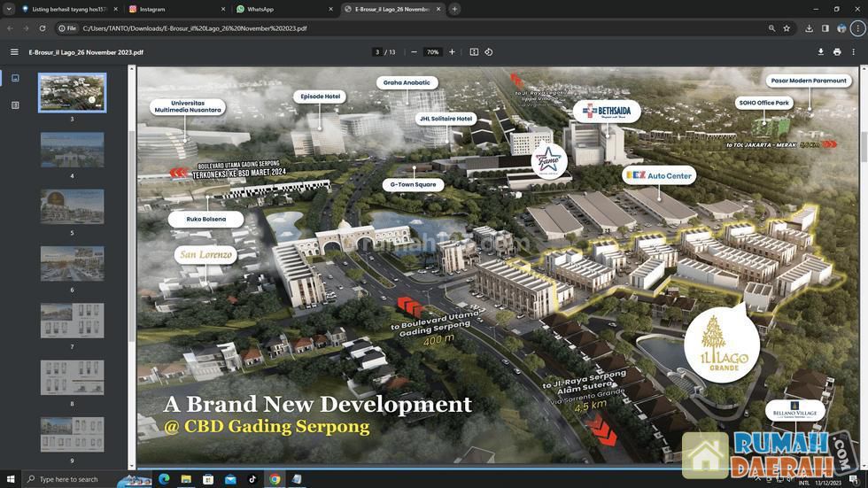Click the zoom in plus button
This screenshot has height=488, width=868.
coord(452,52)
